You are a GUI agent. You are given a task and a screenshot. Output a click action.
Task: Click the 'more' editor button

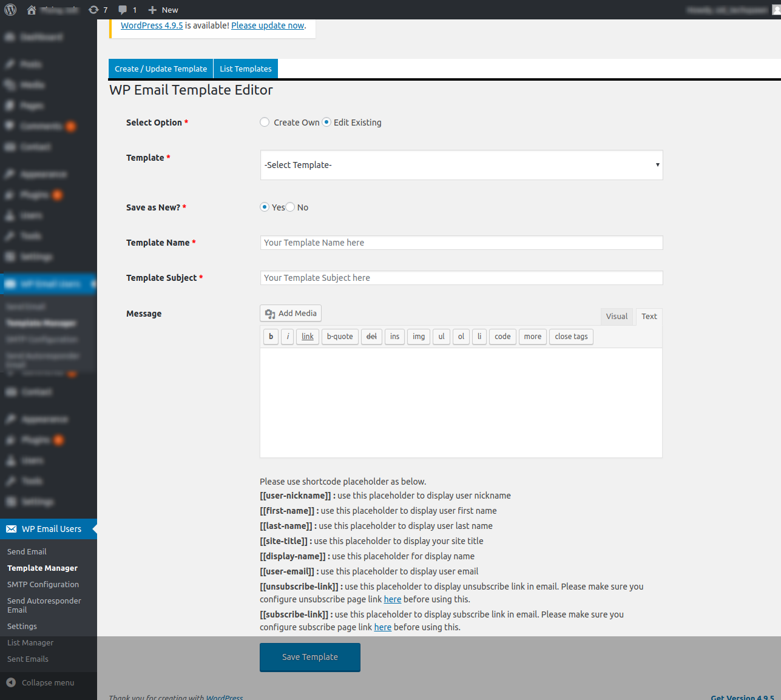533,337
